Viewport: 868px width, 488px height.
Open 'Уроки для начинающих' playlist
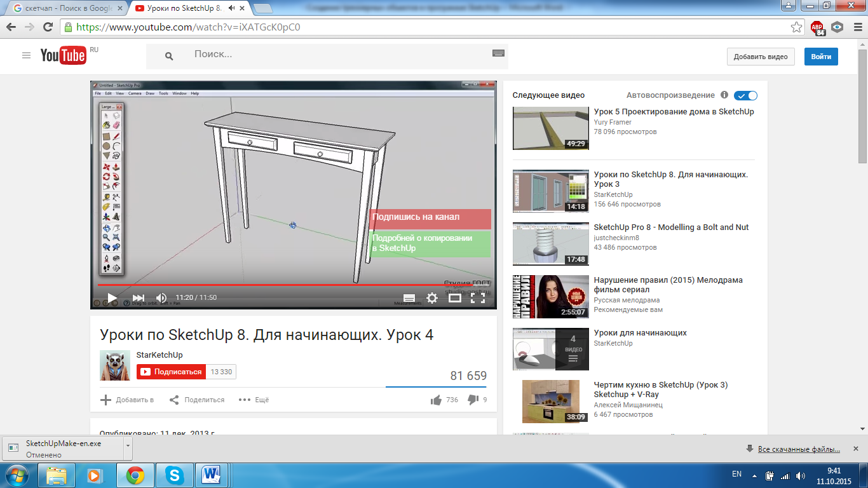tap(640, 332)
